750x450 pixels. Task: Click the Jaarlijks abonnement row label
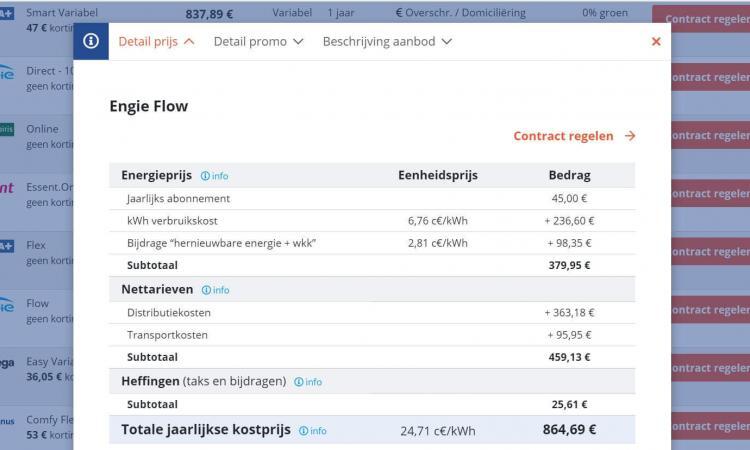tap(178, 198)
